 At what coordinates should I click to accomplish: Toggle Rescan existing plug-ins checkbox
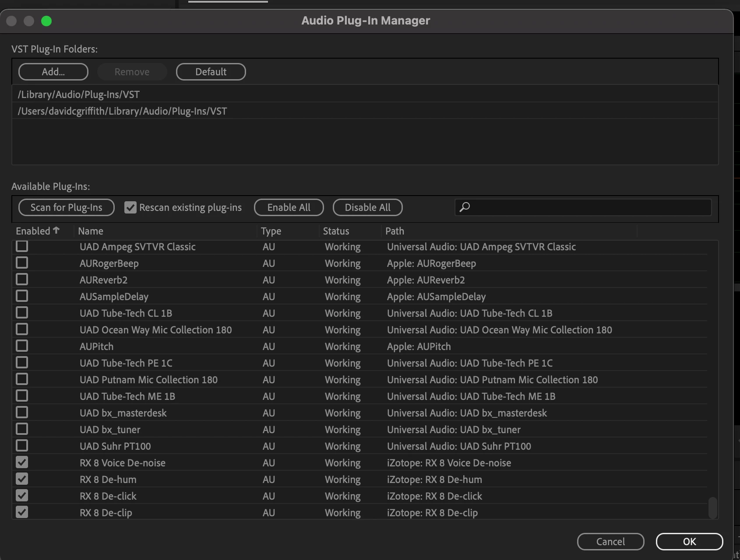(x=130, y=207)
